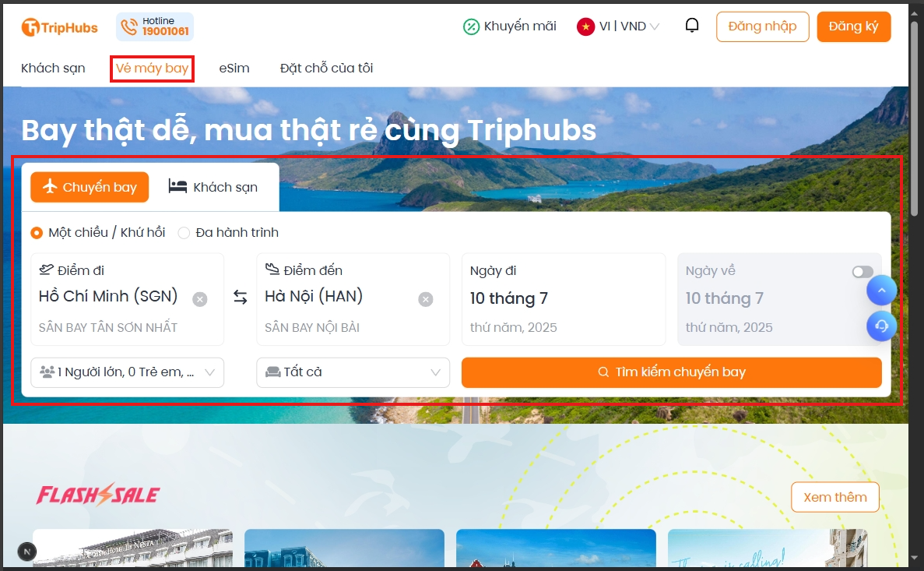Expand the passengers dropdown 1 Người lớn
The height and width of the screenshot is (571, 924).
(x=128, y=372)
